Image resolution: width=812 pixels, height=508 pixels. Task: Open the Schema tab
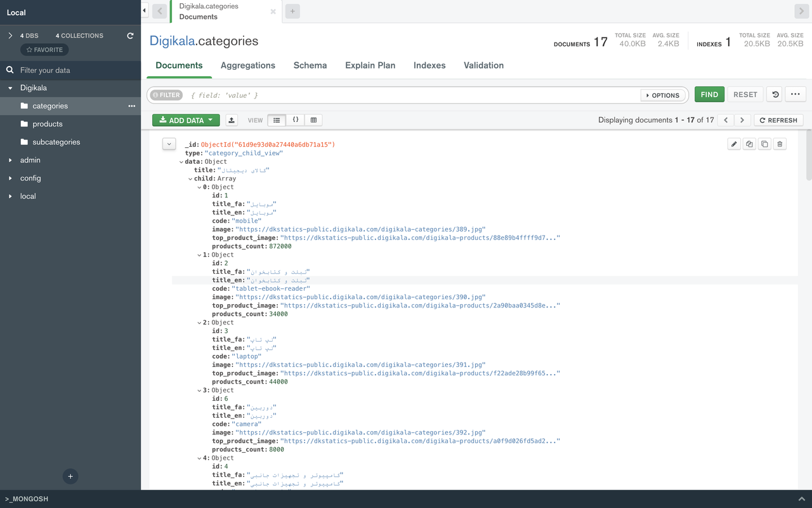coord(310,65)
